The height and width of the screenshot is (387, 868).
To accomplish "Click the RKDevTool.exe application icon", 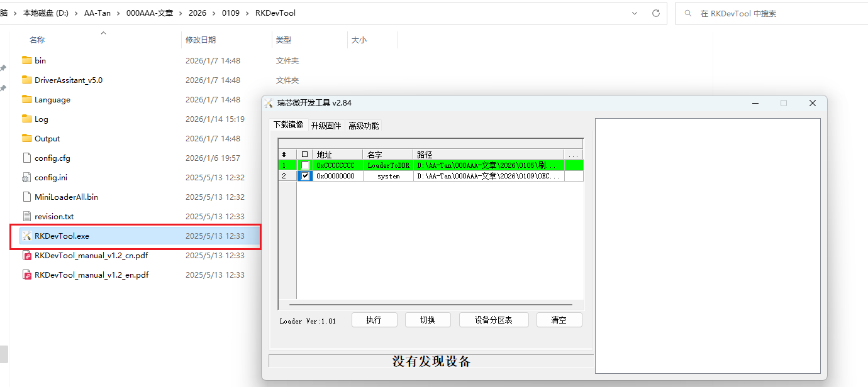I will click(26, 236).
